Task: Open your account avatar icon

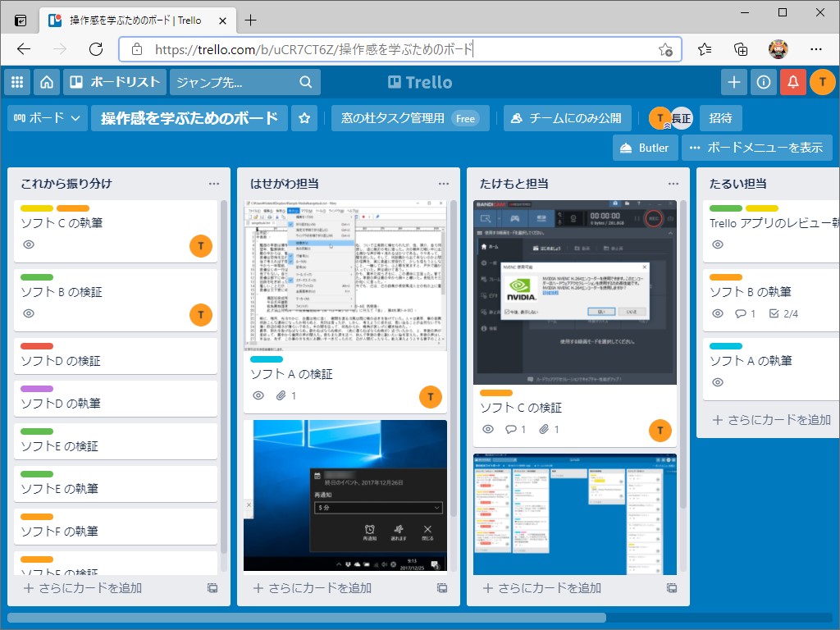Action: click(824, 82)
